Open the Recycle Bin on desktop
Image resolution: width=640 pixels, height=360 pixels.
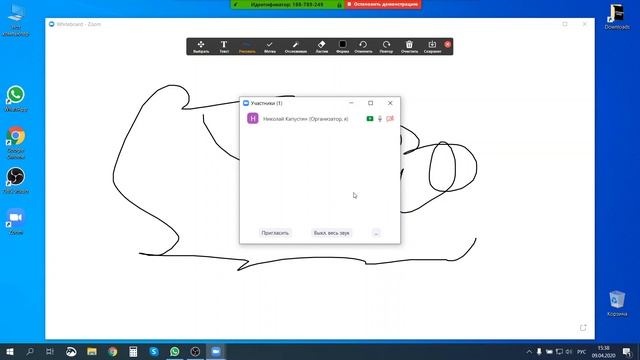(617, 303)
